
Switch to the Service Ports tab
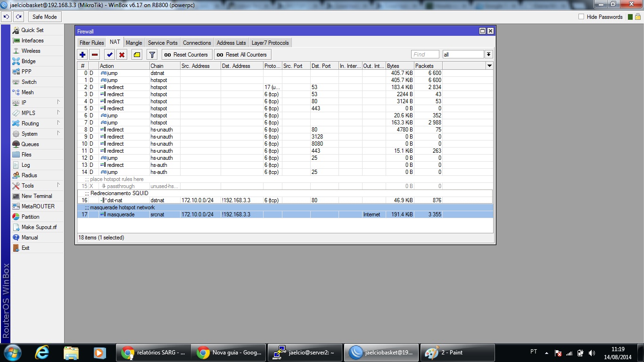coord(163,43)
